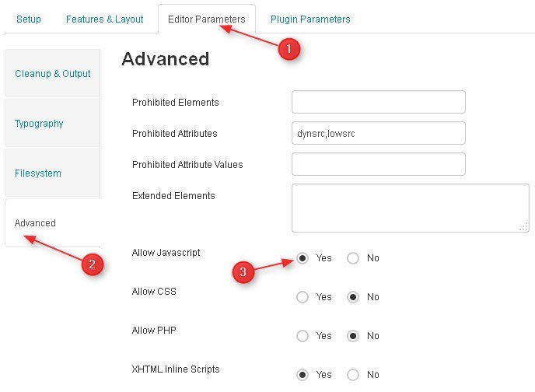This screenshot has height=392, width=535.
Task: Open Typography side tab
Action: [53, 123]
